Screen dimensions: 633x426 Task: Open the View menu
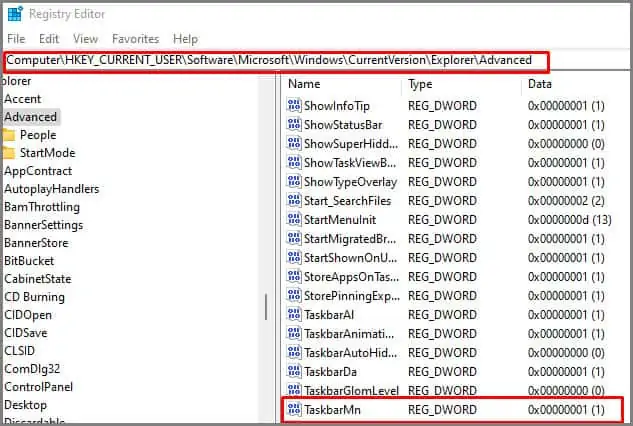tap(85, 39)
